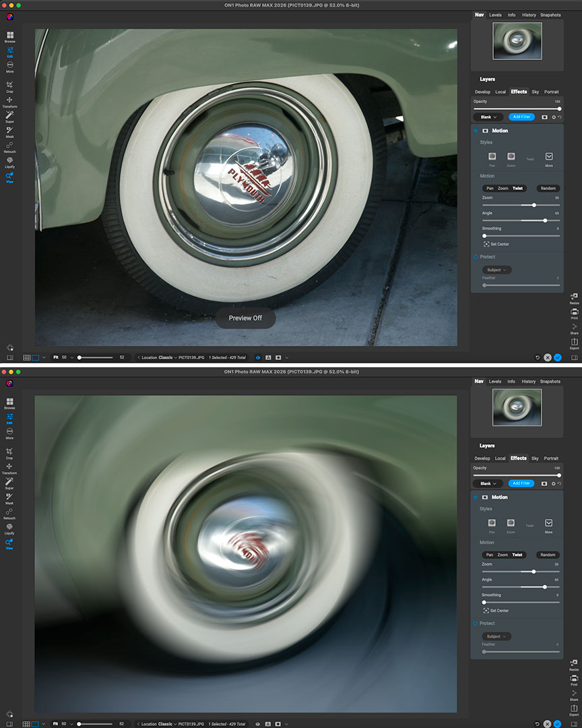The height and width of the screenshot is (728, 582).
Task: Enable the Protect option in the lower window
Action: click(x=476, y=624)
